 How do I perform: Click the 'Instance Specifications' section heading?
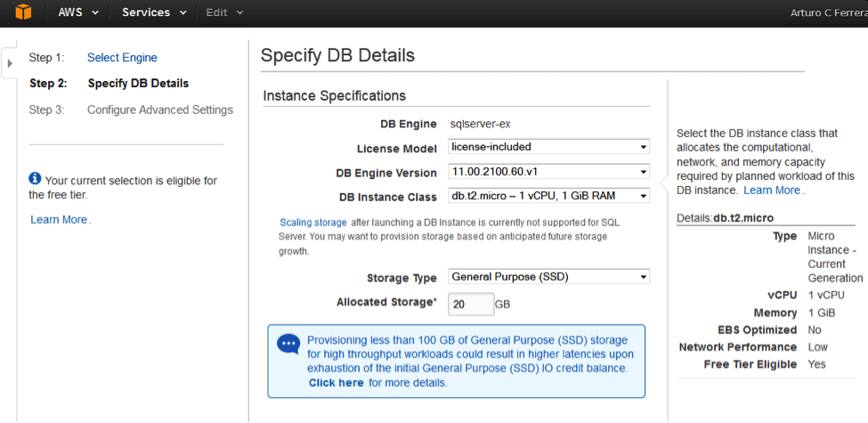coord(335,96)
